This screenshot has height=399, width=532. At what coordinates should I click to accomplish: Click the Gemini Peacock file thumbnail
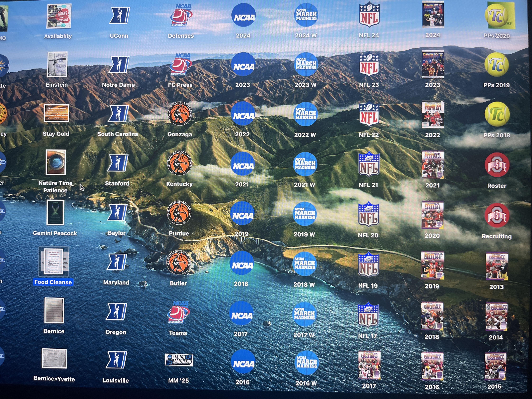coord(55,212)
